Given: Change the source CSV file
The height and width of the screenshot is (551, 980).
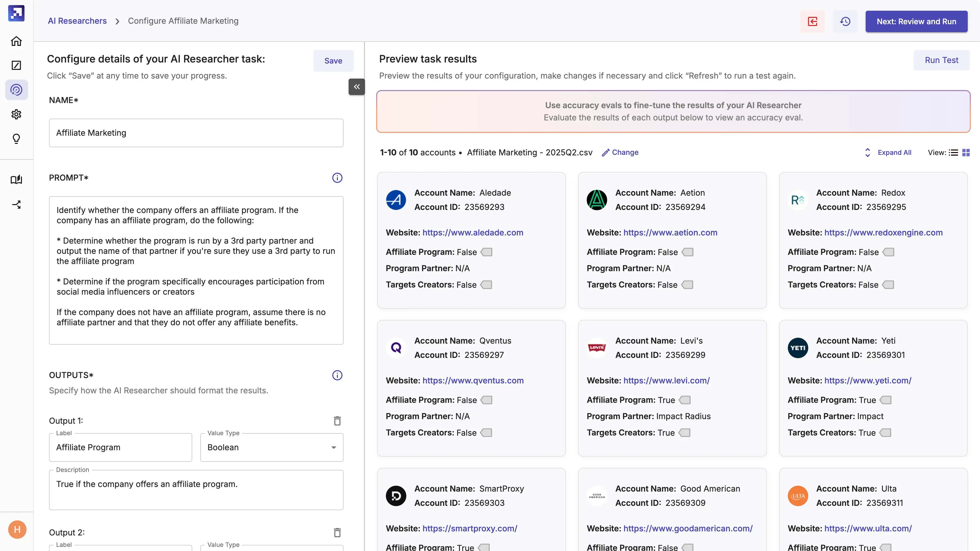Looking at the screenshot, I should (x=620, y=153).
